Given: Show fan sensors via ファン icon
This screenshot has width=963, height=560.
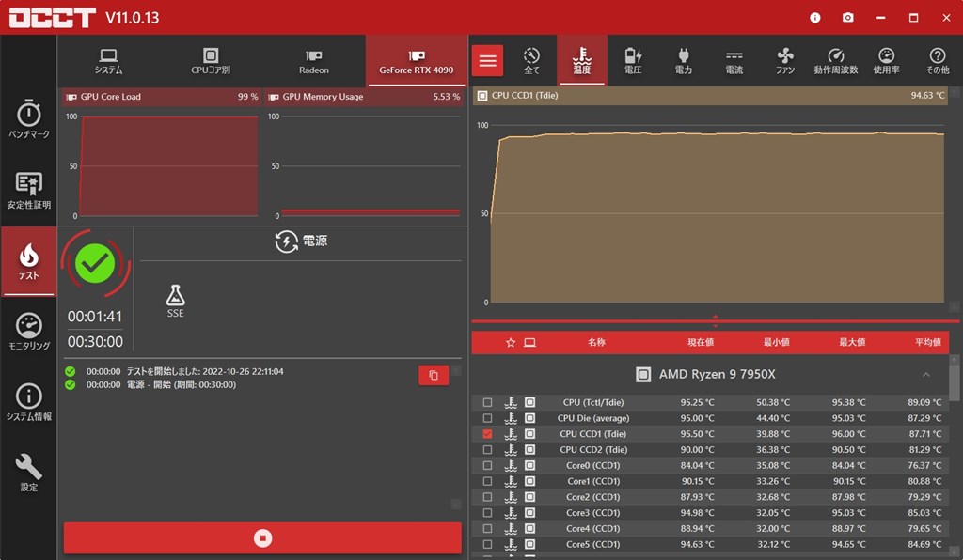Looking at the screenshot, I should (x=785, y=61).
